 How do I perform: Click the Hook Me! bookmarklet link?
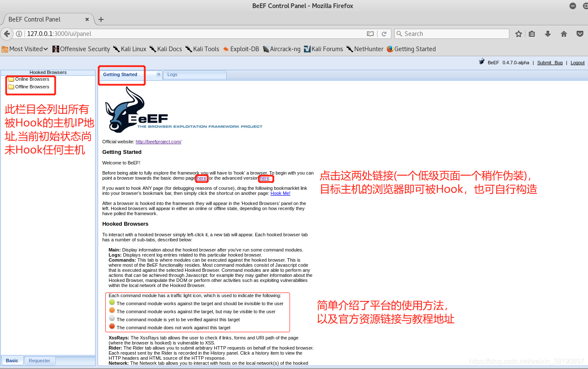280,193
